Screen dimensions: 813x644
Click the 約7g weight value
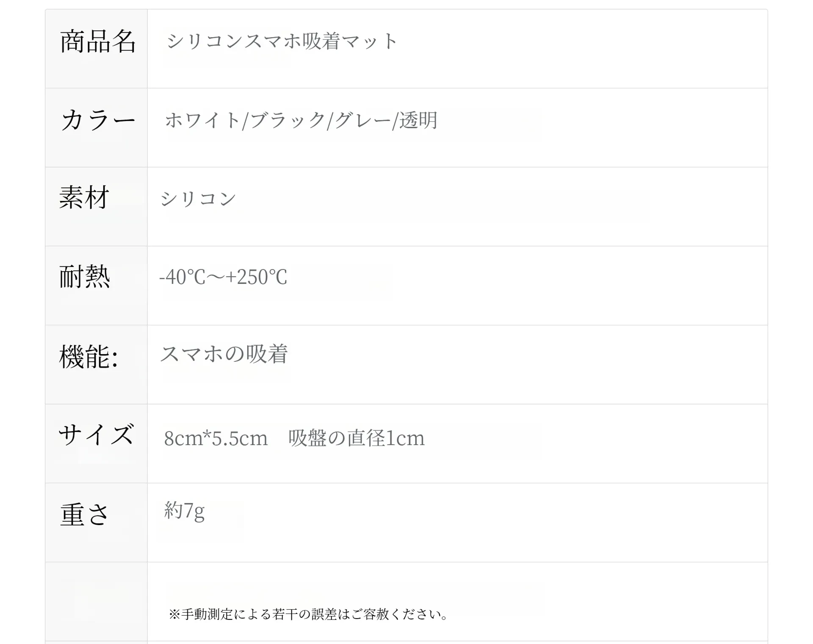point(185,511)
